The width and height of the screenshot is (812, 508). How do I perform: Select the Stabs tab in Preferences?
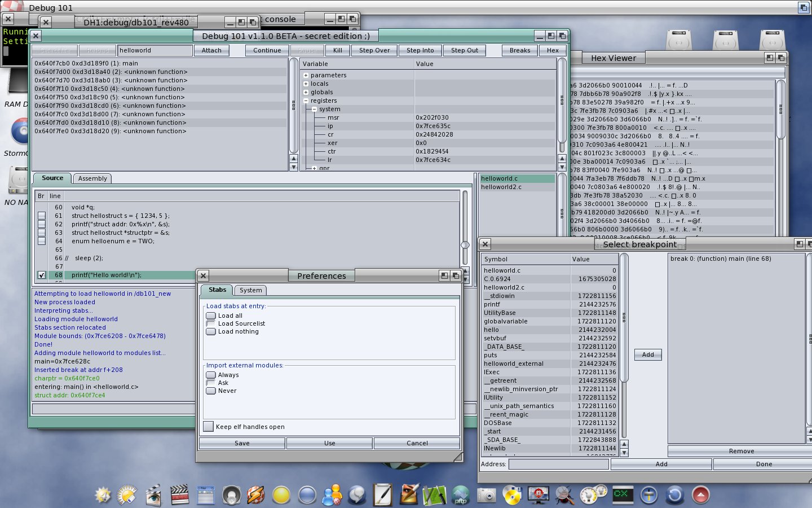217,290
